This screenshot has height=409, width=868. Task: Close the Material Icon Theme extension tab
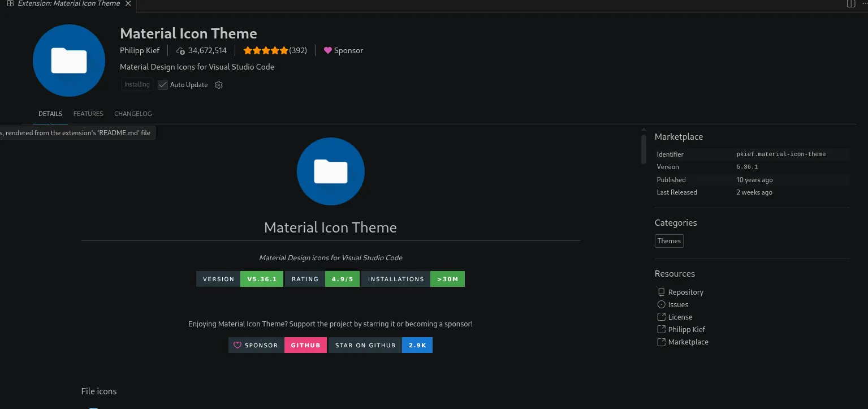(x=128, y=3)
